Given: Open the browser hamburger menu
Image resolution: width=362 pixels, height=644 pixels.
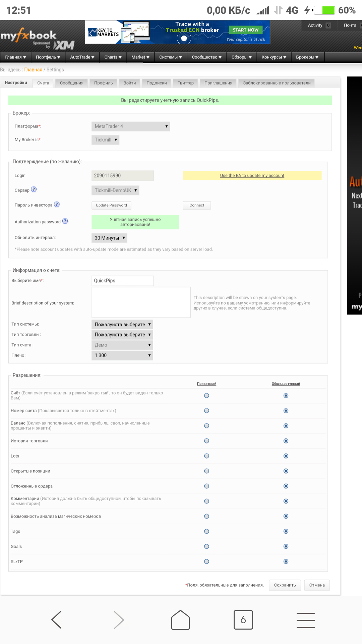Looking at the screenshot, I should point(306,620).
